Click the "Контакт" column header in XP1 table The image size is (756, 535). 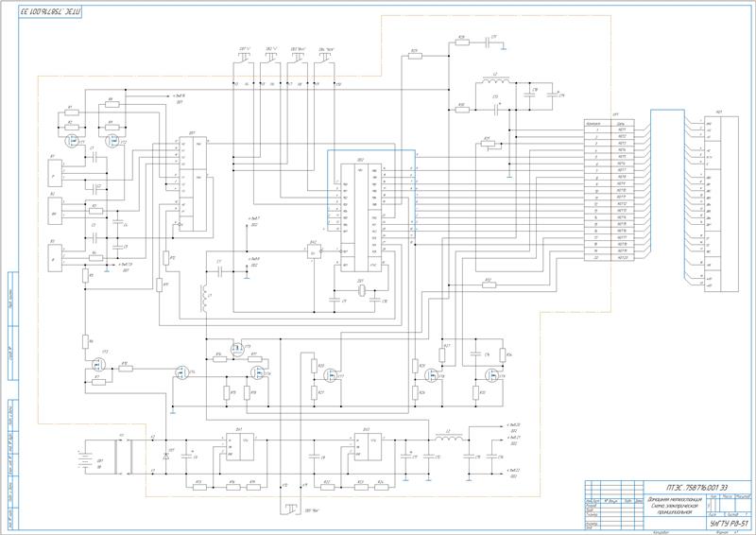[x=597, y=124]
